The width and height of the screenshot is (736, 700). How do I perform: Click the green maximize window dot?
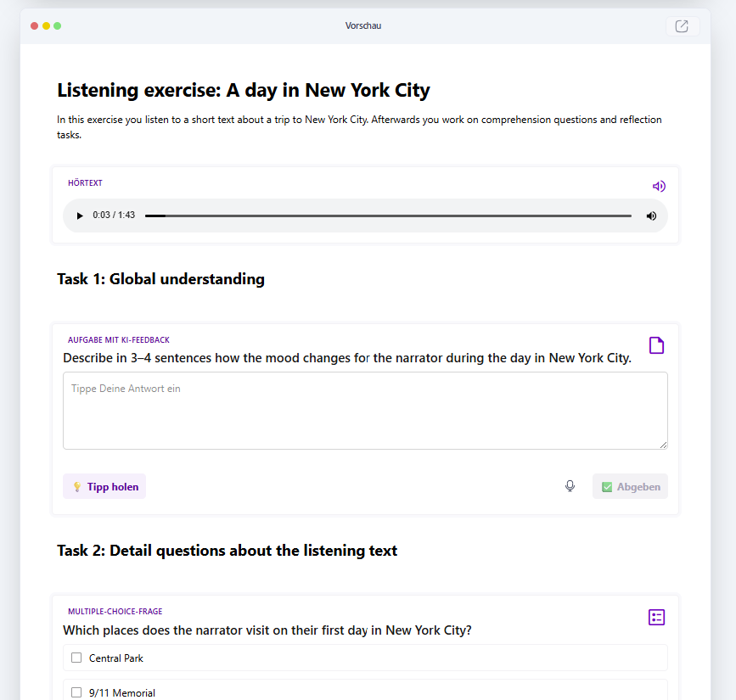tap(58, 26)
